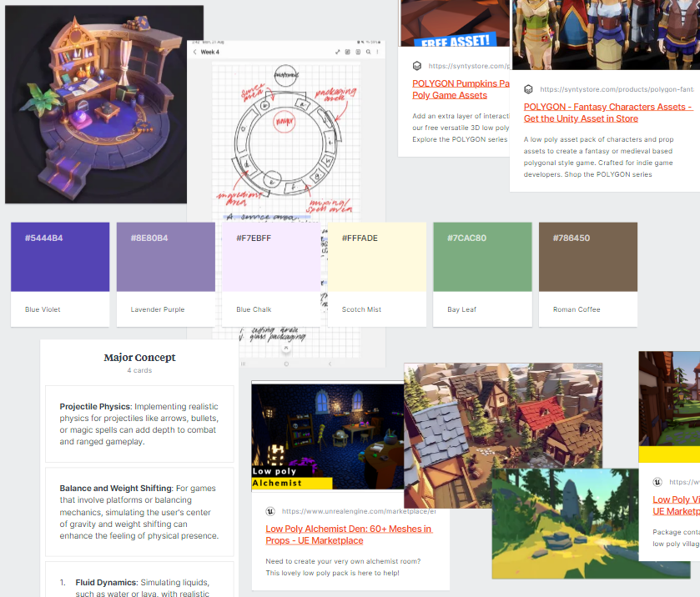Viewport: 700px width, 597px height.
Task: Select the #F7EBFF Blue Chalk swatch
Action: coord(271,257)
